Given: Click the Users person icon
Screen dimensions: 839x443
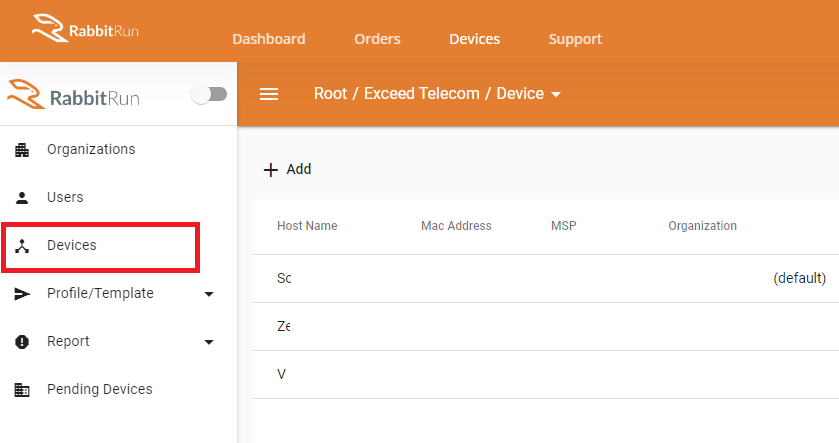Looking at the screenshot, I should [x=22, y=198].
